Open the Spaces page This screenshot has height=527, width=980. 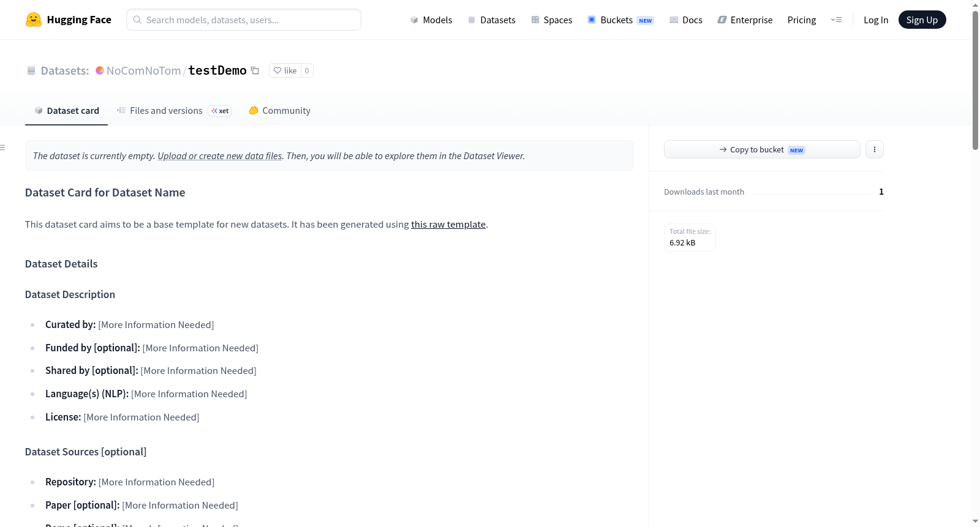(552, 20)
